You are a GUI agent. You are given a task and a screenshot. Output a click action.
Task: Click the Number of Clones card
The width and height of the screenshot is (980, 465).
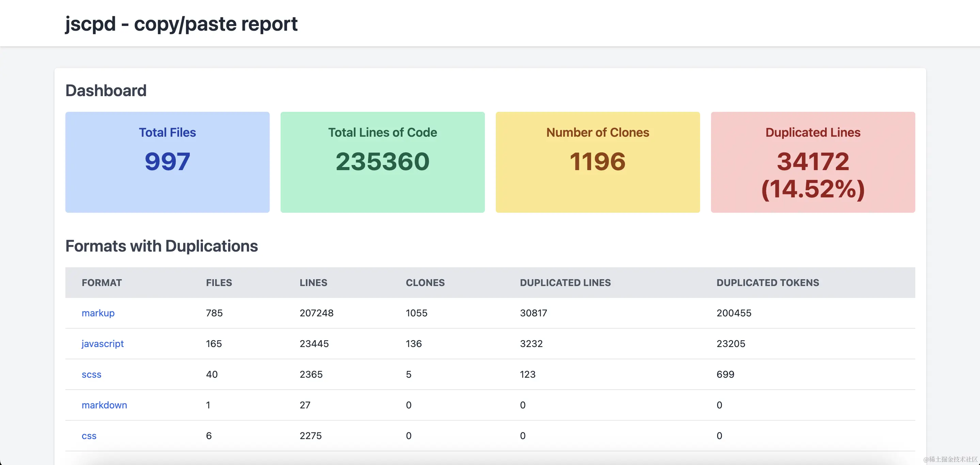point(597,162)
